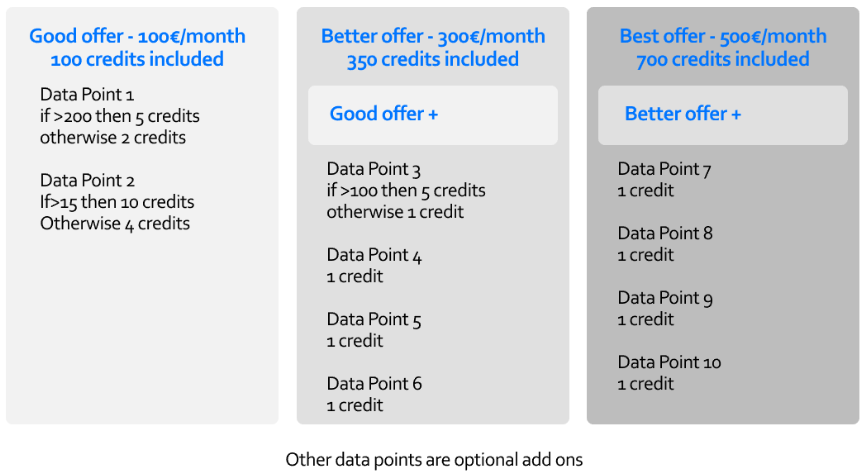Click the Good offer 100€/month heading
This screenshot has width=867, height=475.
pos(137,37)
